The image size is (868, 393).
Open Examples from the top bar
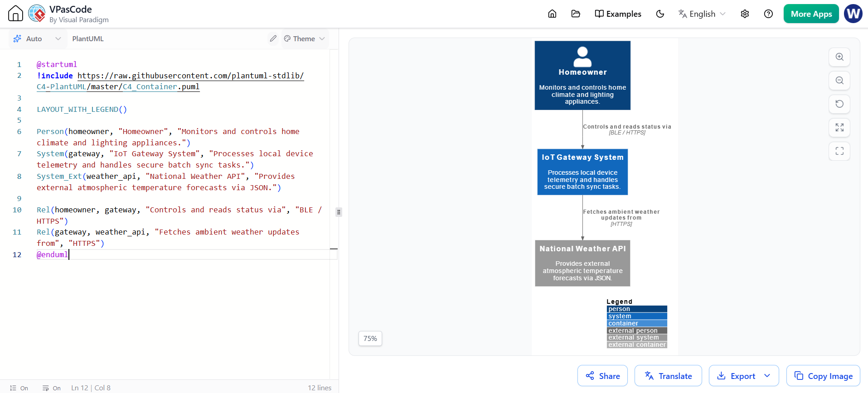[x=618, y=14]
